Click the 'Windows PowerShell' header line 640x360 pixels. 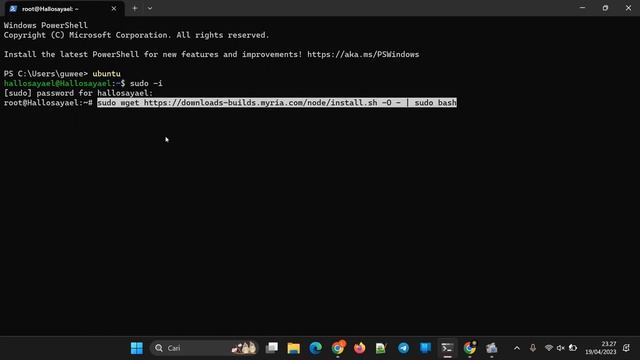click(46, 25)
